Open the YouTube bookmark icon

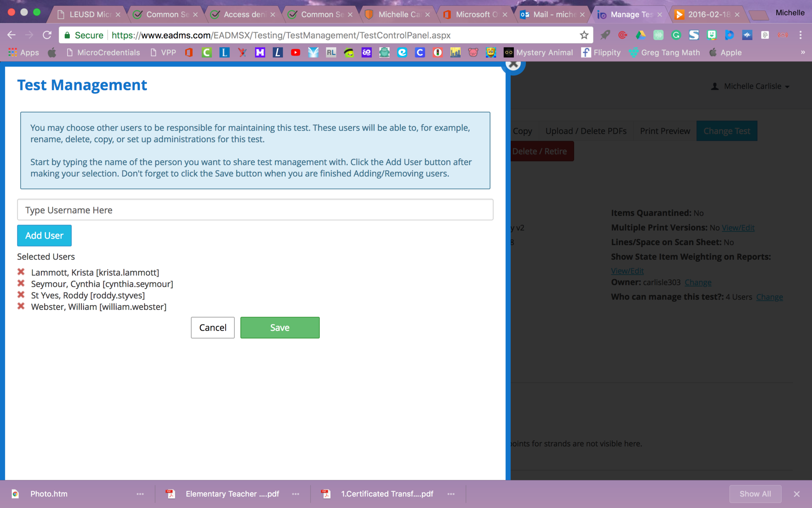pyautogui.click(x=295, y=52)
